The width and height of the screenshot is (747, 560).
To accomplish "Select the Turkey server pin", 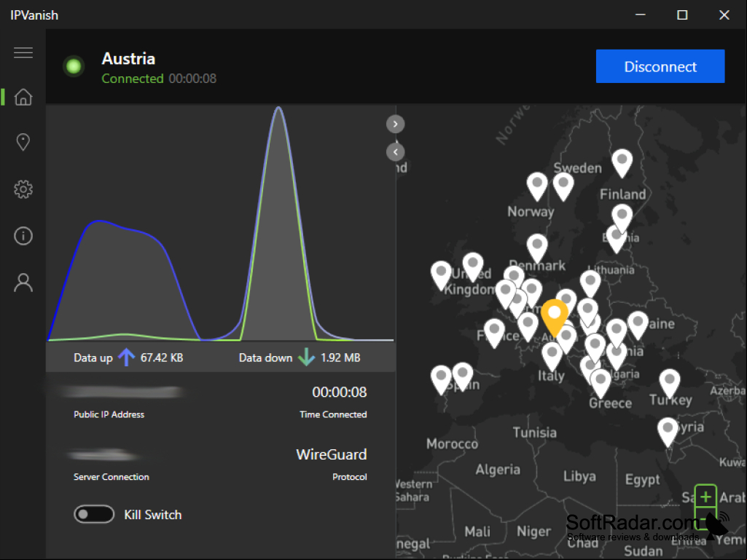I will tap(669, 383).
